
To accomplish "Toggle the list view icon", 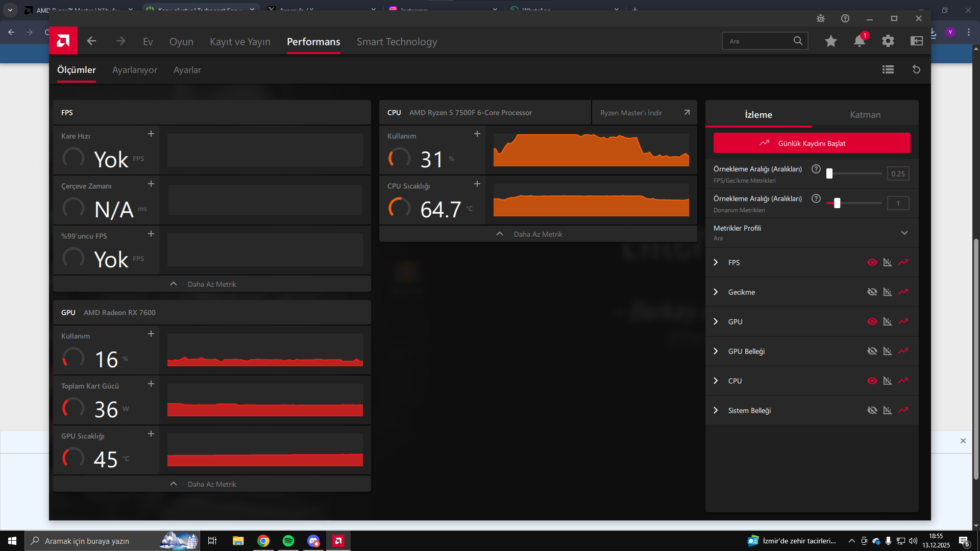I will pyautogui.click(x=888, y=69).
